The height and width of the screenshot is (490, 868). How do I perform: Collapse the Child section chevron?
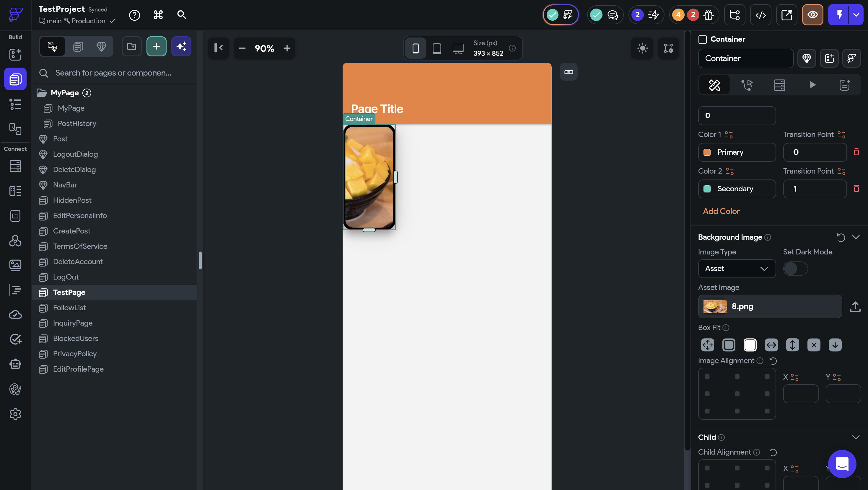click(856, 437)
